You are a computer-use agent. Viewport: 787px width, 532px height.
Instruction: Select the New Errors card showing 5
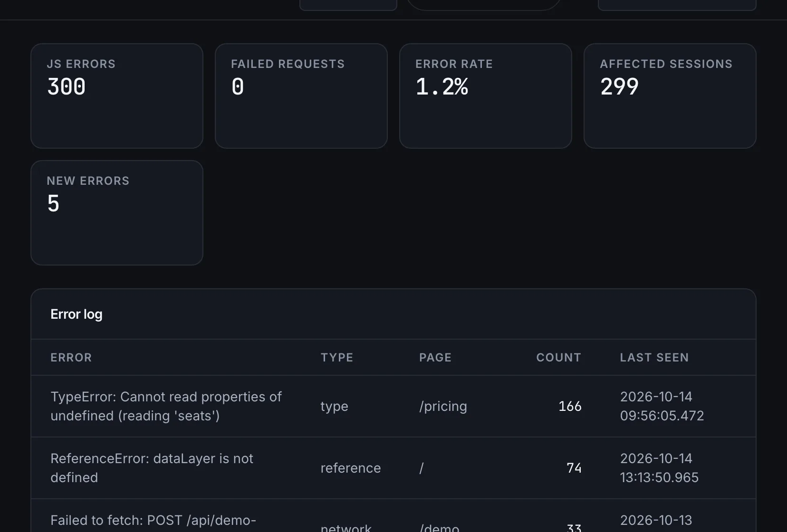117,213
